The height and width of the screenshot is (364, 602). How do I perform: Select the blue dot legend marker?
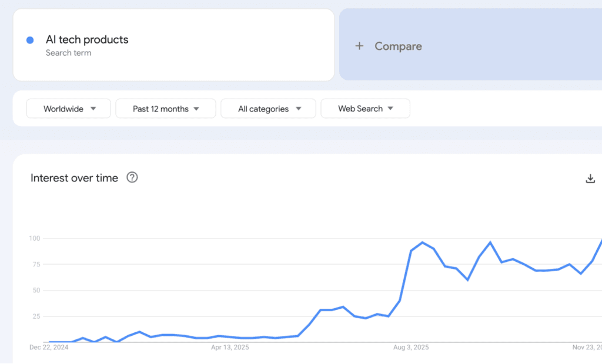29,39
